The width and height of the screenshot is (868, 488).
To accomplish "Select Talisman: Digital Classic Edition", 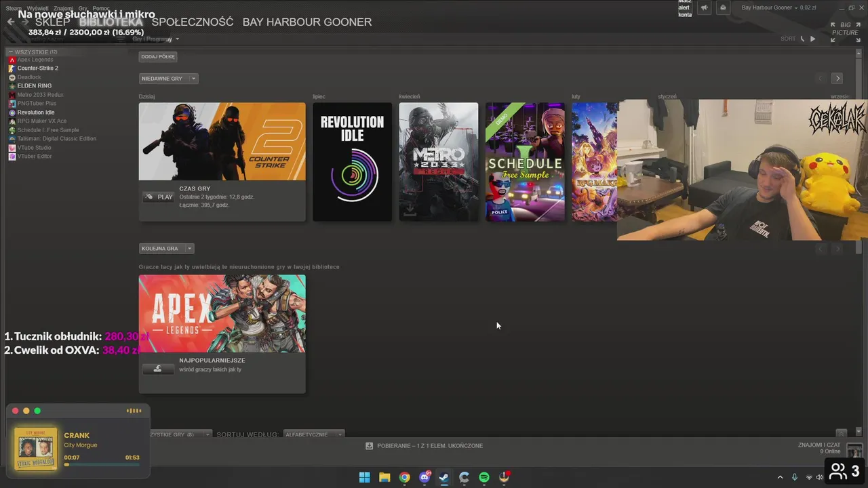I will pyautogui.click(x=57, y=139).
